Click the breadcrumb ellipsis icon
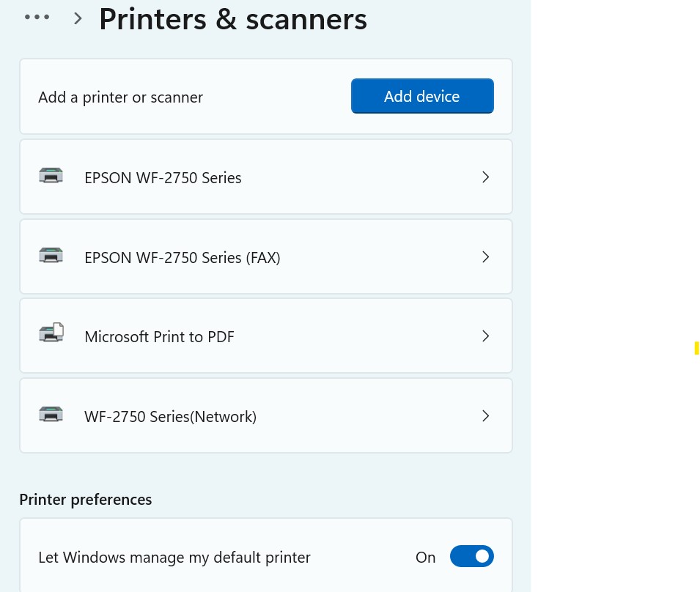The image size is (700, 592). point(37,16)
